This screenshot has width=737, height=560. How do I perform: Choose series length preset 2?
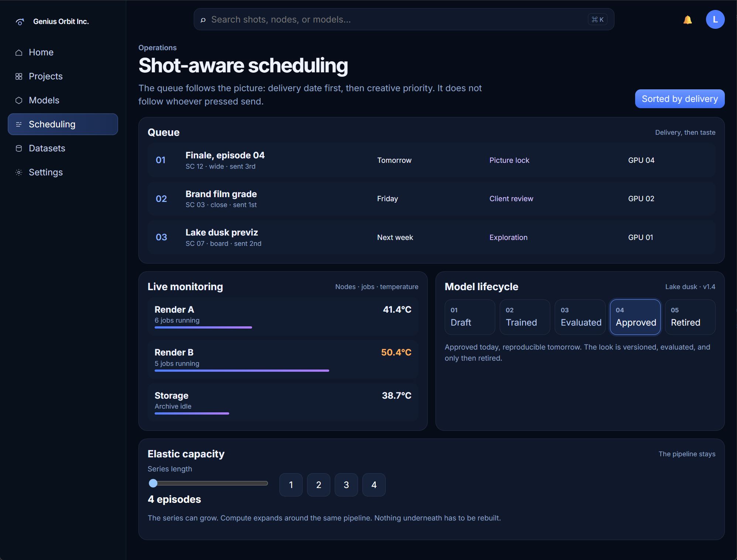[318, 485]
